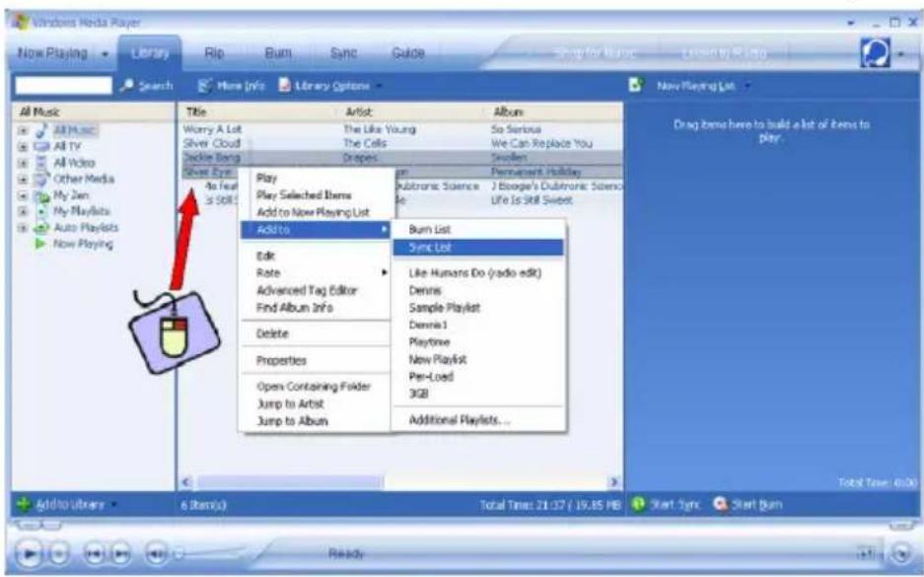Choose Additional Playlists in the submenu
This screenshot has width=924, height=577.
478,420
